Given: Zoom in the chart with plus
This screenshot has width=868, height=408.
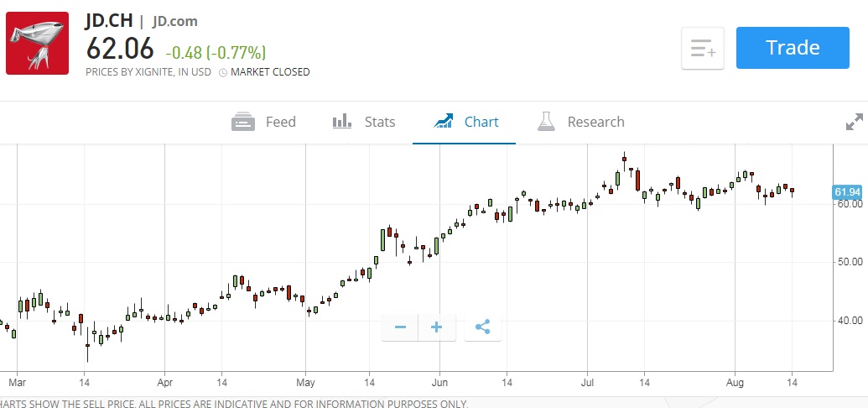Looking at the screenshot, I should pos(437,327).
